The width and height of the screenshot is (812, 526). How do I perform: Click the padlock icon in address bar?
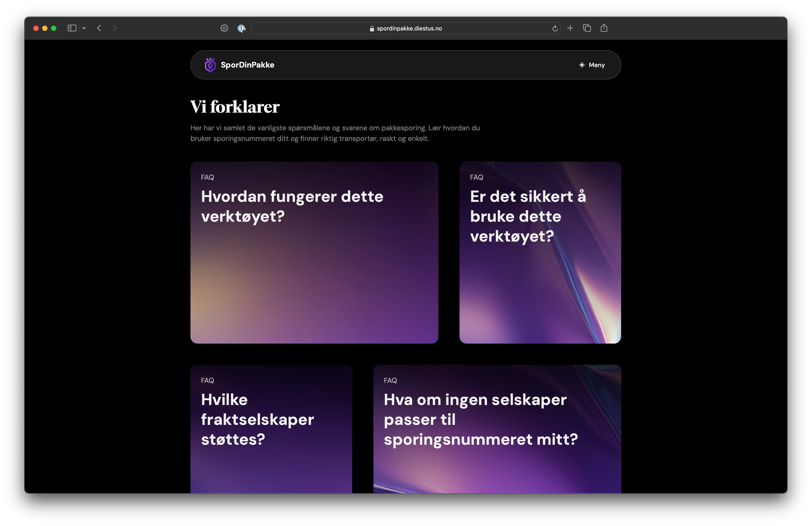(x=372, y=29)
